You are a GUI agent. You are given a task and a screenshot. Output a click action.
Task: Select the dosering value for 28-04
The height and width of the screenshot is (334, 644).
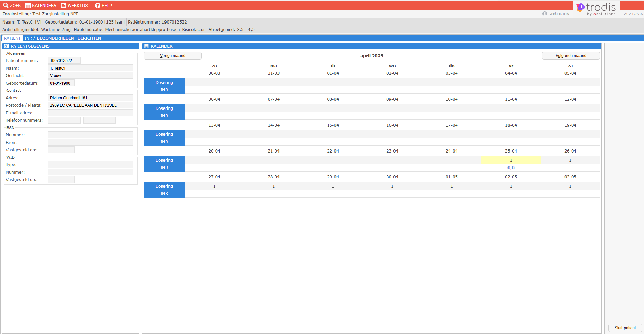pos(274,186)
